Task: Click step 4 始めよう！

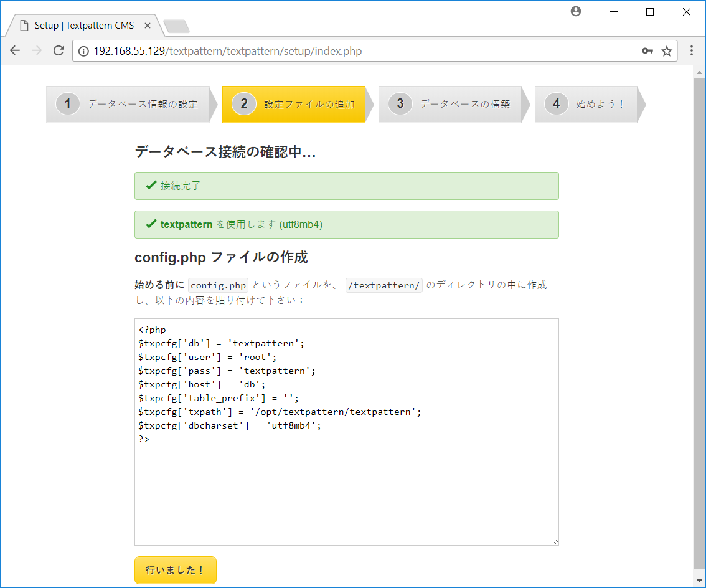Action: click(x=585, y=104)
